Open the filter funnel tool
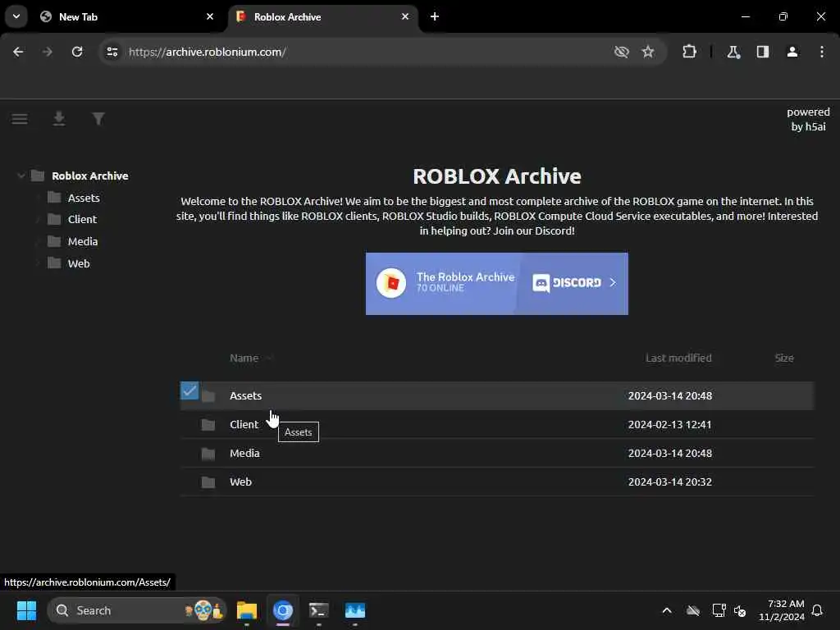This screenshot has width=840, height=630. (98, 118)
